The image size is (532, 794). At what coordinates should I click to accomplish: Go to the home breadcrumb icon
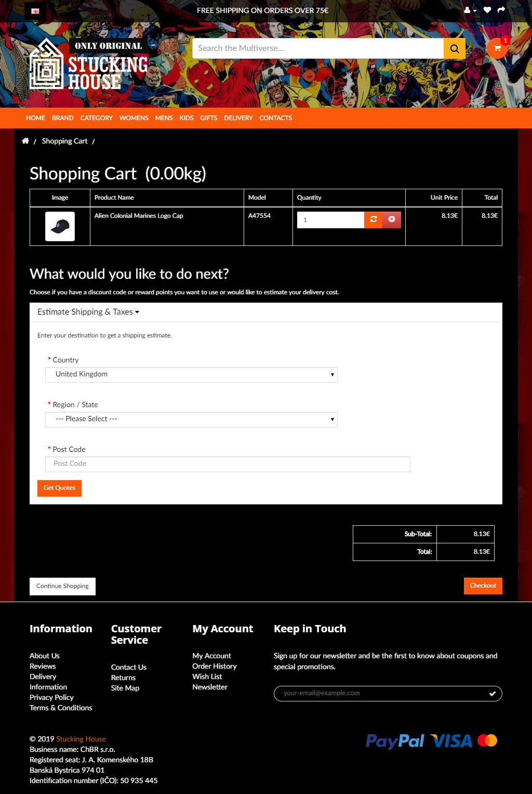[x=25, y=141]
